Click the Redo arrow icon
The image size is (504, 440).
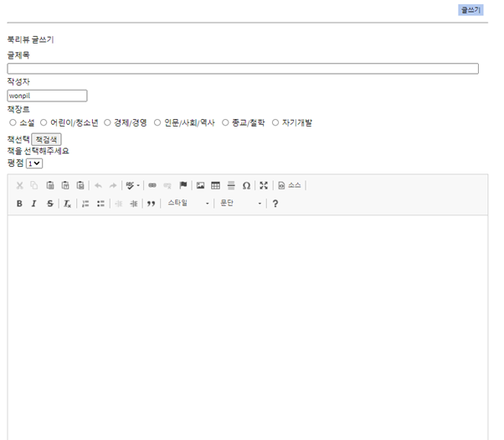click(x=113, y=186)
